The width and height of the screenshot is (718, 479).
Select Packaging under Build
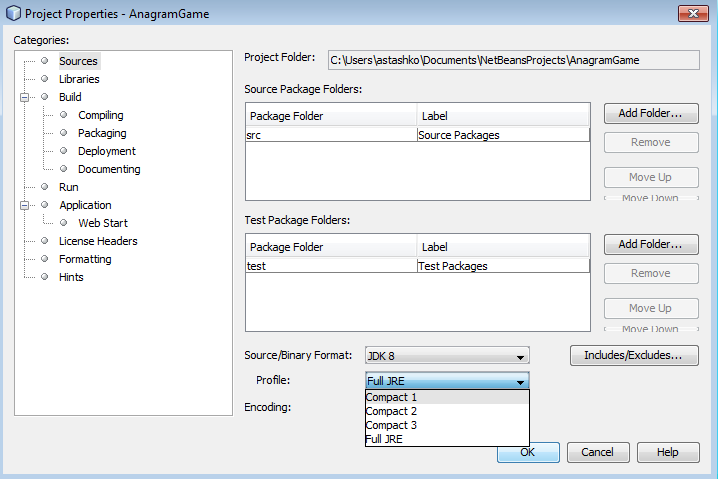coord(101,133)
